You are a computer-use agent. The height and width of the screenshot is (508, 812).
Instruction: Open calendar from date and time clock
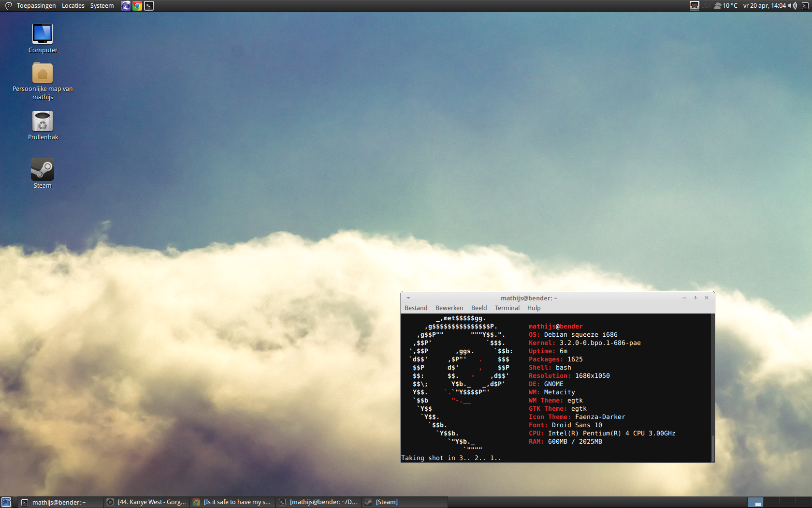764,6
